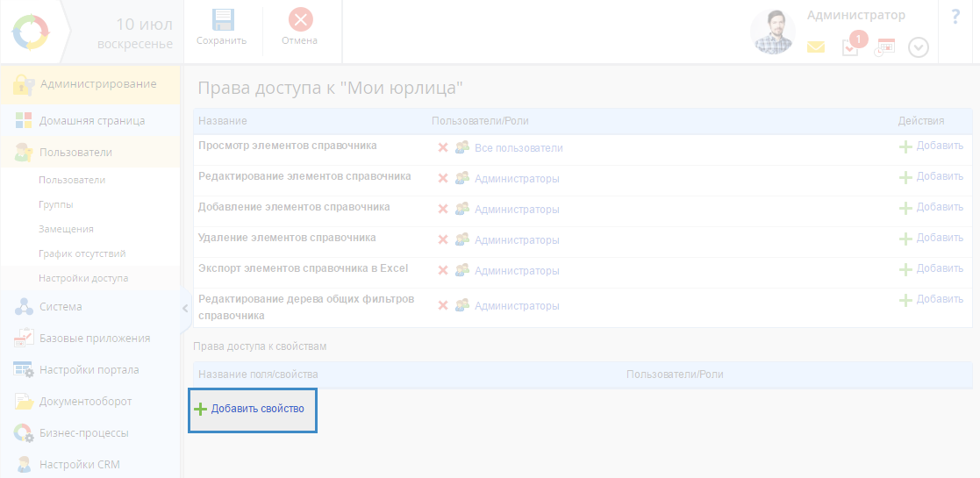Open 'Настройки доступа' in sidebar
The width and height of the screenshot is (980, 478).
point(83,278)
